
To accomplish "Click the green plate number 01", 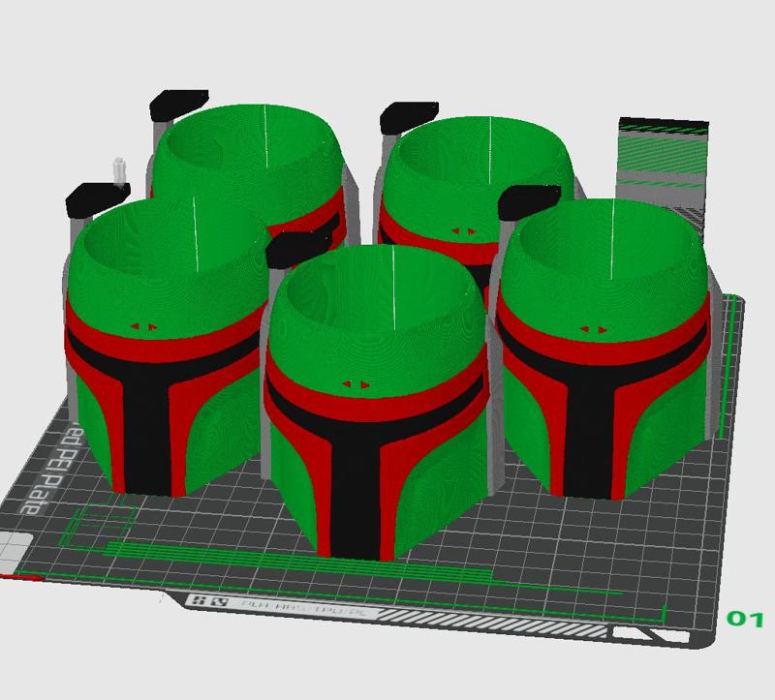I will (x=745, y=619).
